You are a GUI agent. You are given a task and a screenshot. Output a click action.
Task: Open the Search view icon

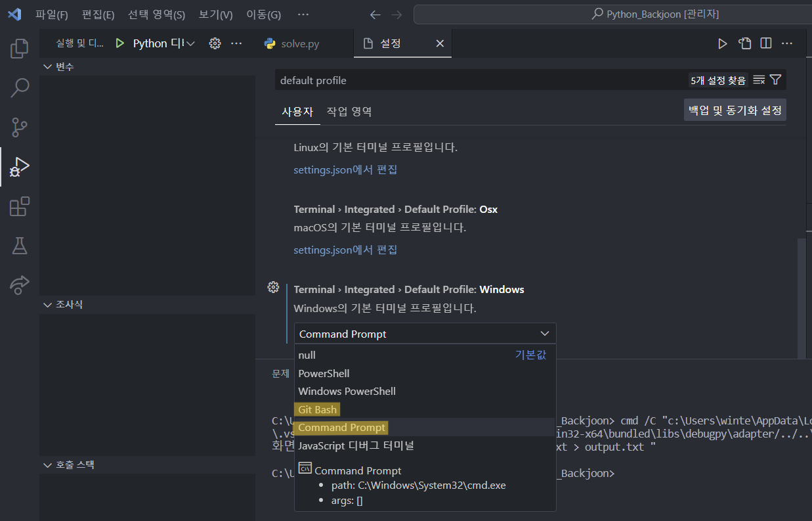pos(20,87)
